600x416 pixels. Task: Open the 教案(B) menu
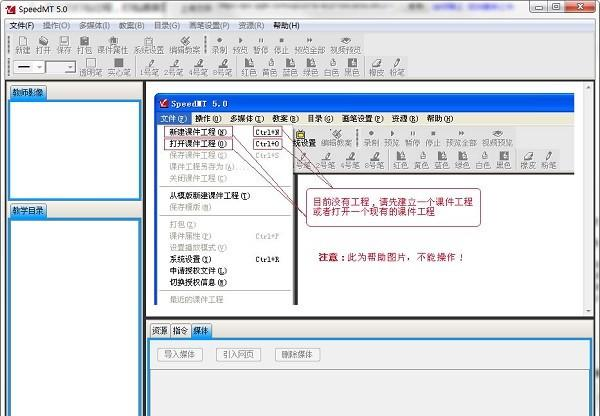click(131, 25)
